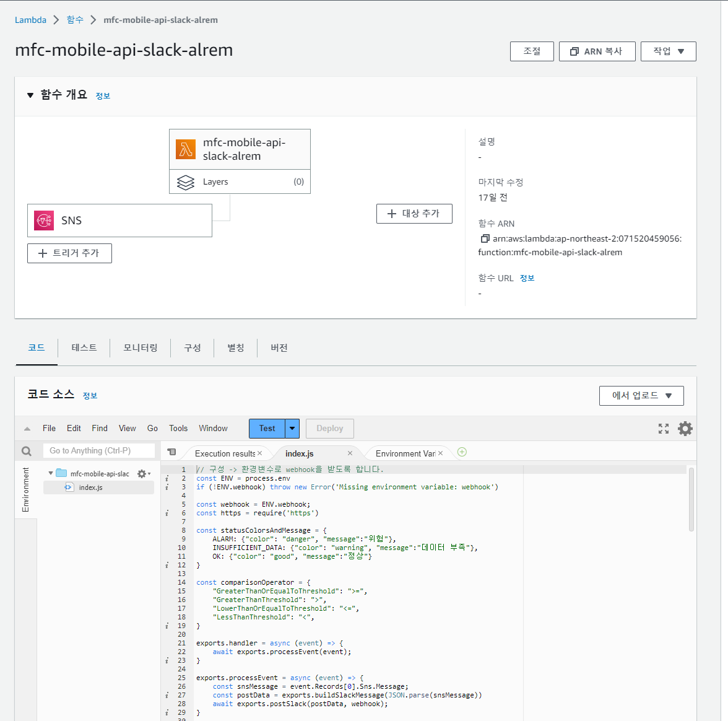Focus the Go to Anything search field
728x721 pixels.
pyautogui.click(x=99, y=451)
